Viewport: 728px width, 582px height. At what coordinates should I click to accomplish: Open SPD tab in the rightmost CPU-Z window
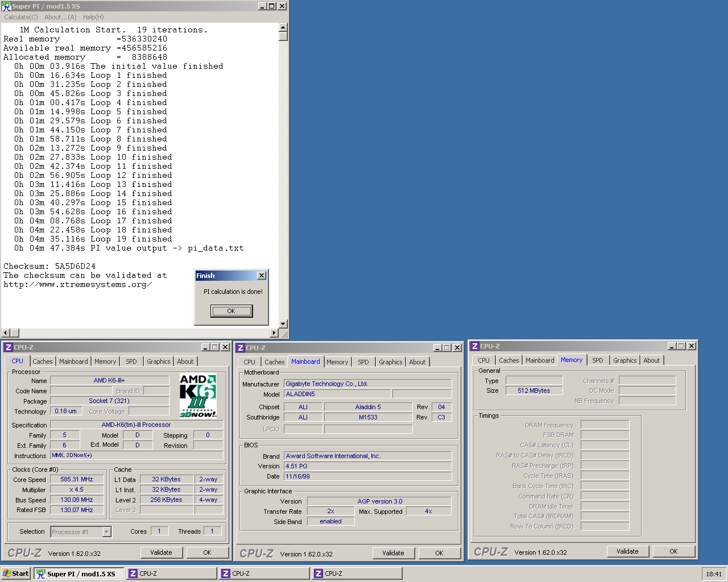click(x=598, y=360)
